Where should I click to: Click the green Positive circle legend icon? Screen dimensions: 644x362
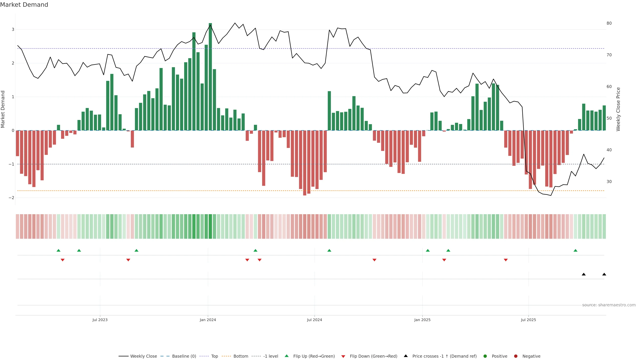coord(485,356)
